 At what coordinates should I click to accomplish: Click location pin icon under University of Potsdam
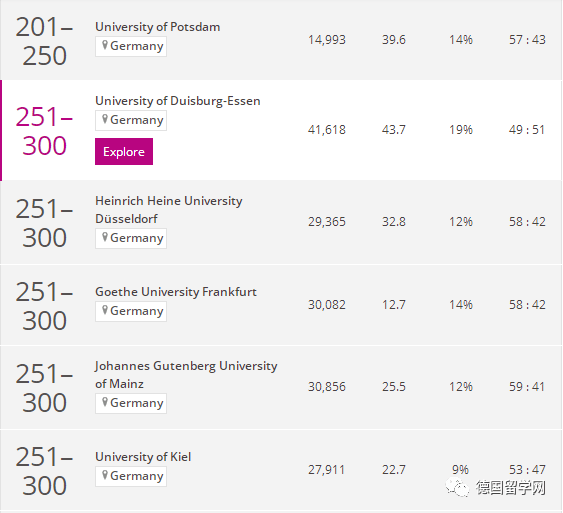click(105, 45)
